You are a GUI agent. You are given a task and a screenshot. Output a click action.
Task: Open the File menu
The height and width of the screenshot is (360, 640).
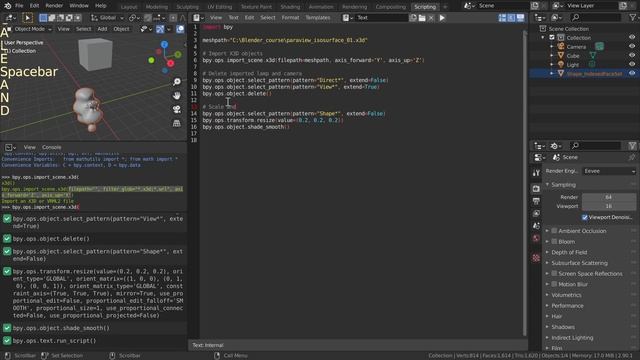[x=19, y=6]
